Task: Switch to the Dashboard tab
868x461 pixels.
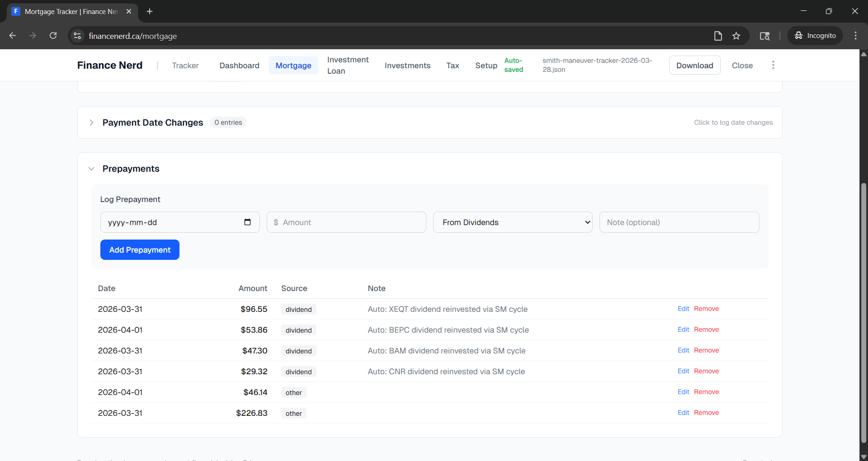Action: click(x=239, y=66)
